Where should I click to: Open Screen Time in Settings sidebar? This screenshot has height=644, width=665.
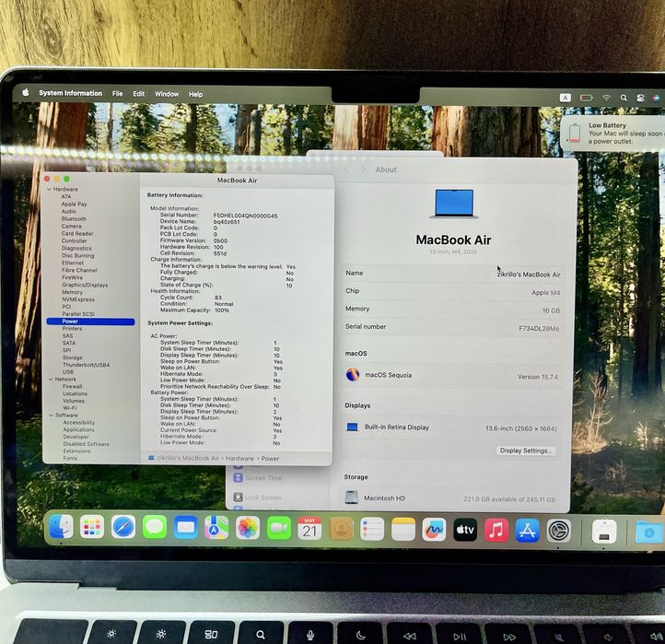tap(257, 477)
